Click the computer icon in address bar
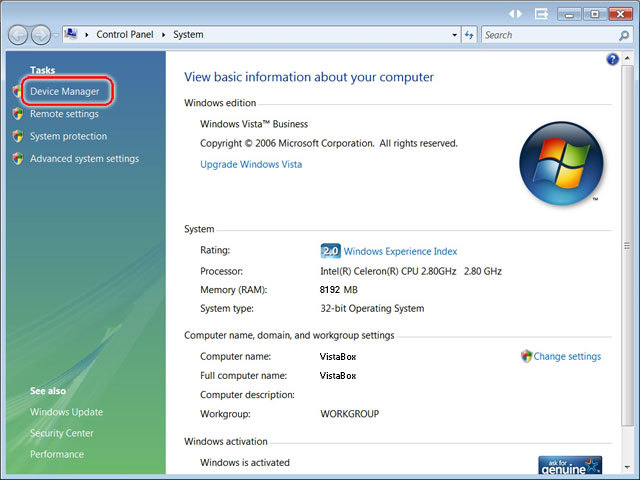The height and width of the screenshot is (480, 640). tap(71, 34)
